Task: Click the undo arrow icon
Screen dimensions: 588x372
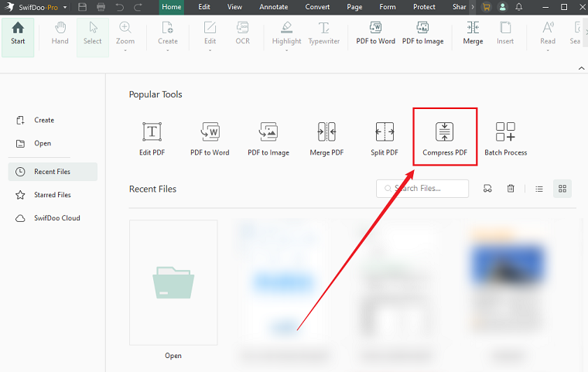Action: (120, 7)
